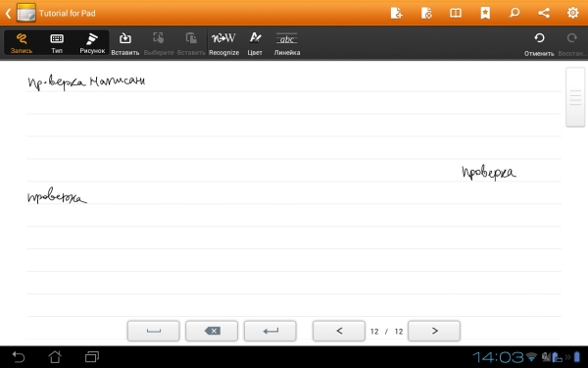Switch to Тип keyboard input mode
Viewport: 588px width, 368px height.
pos(57,43)
